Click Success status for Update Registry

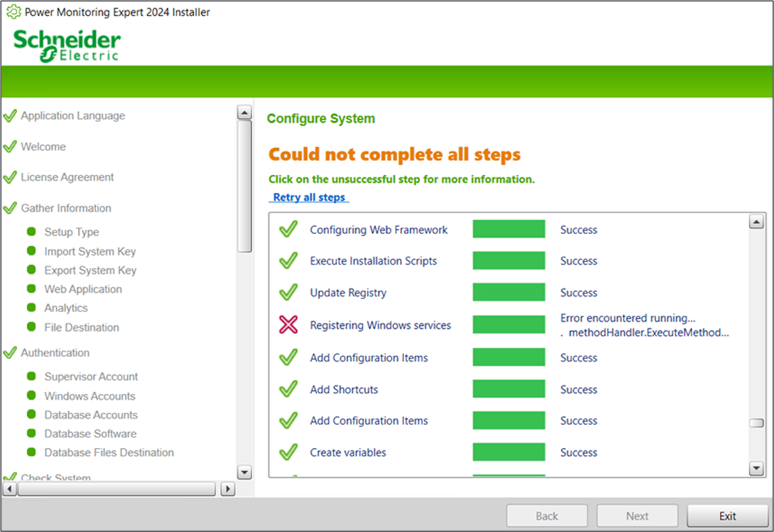pos(579,292)
